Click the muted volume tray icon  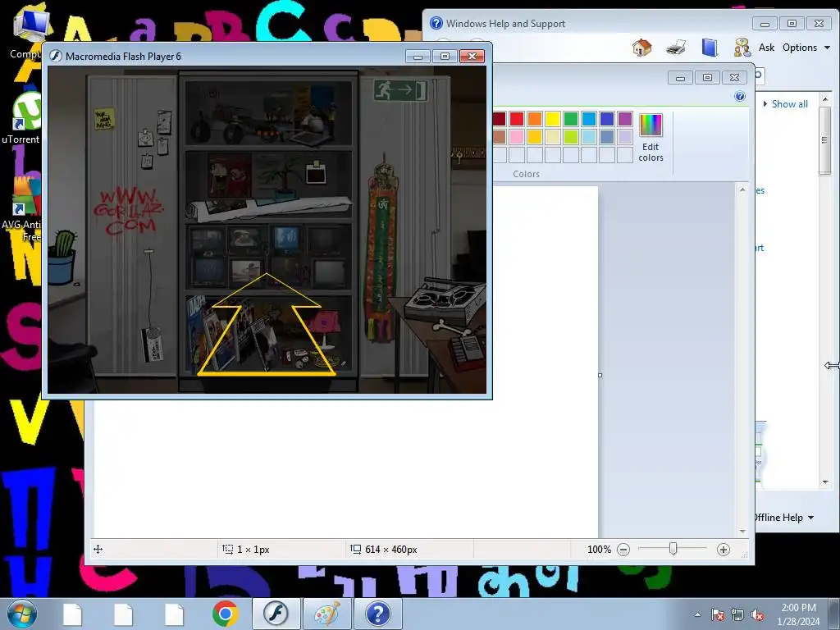tap(757, 614)
